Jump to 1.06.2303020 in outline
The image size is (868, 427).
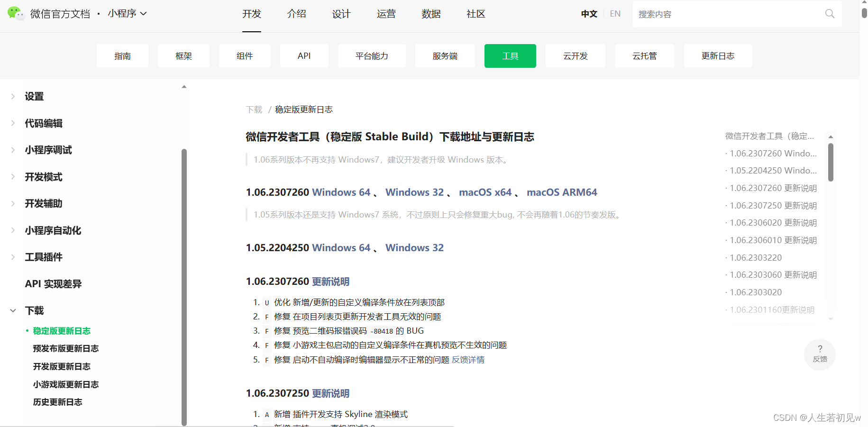click(756, 292)
